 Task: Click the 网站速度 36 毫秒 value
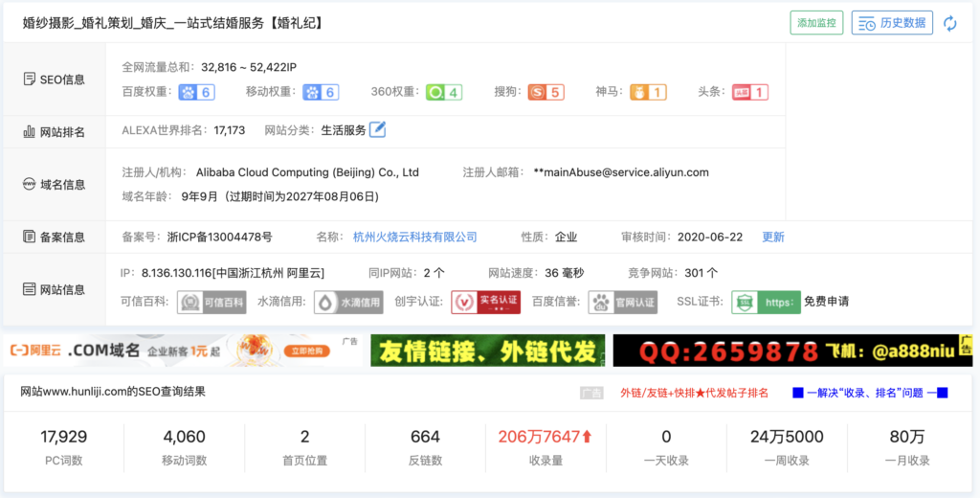coord(565,273)
